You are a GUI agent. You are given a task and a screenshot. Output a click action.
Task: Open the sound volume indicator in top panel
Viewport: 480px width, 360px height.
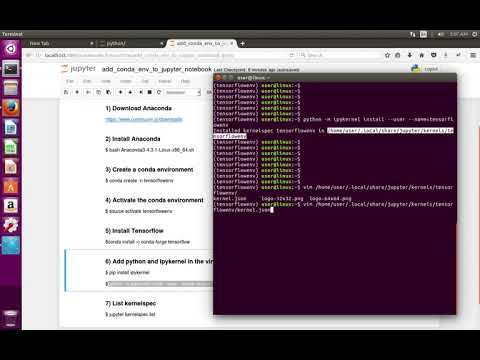(441, 34)
